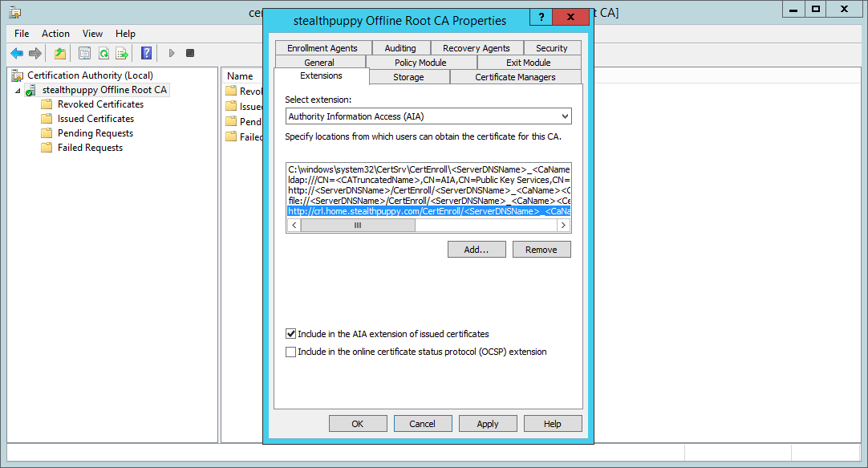Go up one level using folder-arrow icon
868x468 pixels.
point(60,53)
